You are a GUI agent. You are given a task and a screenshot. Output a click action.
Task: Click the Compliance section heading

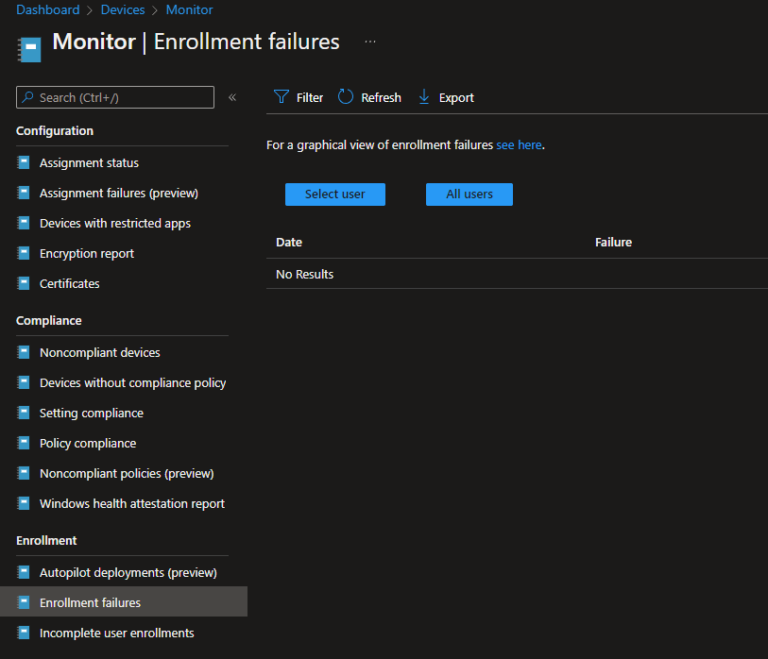[x=48, y=320]
